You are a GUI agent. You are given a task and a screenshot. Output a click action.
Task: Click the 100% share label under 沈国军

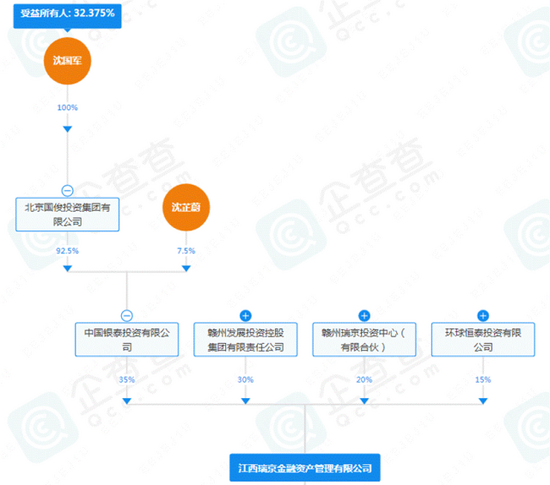pyautogui.click(x=67, y=108)
